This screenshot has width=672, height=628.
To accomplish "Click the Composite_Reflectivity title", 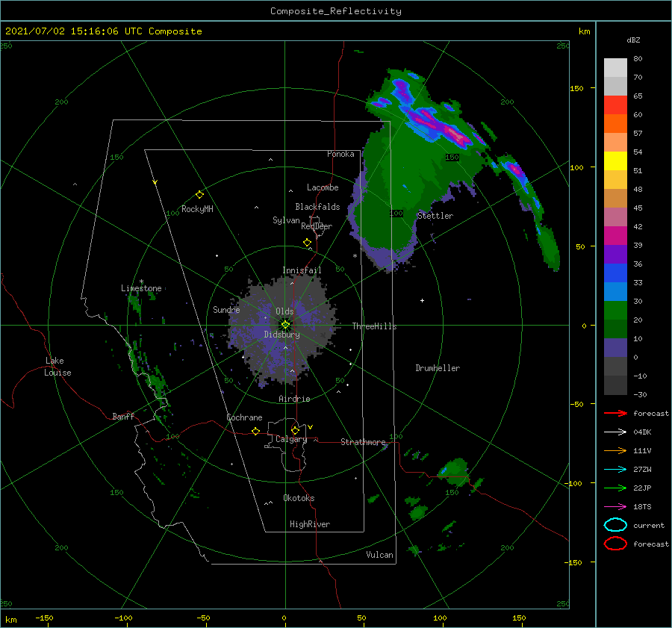I will (x=336, y=11).
